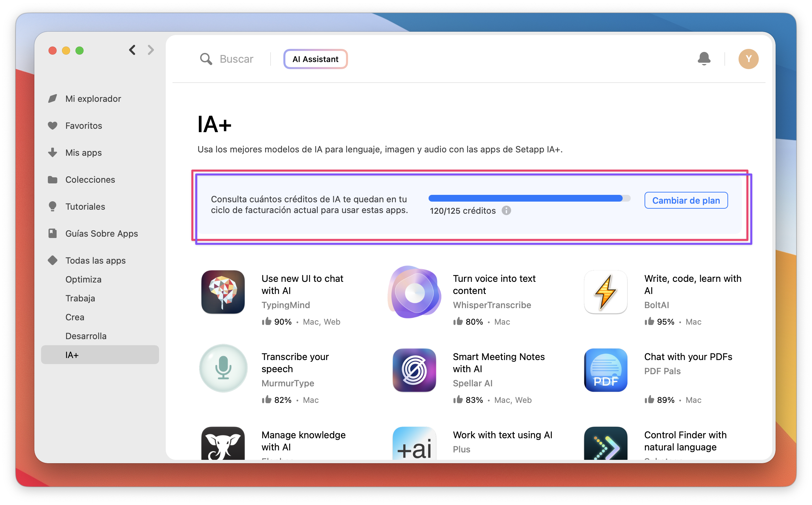Click 'Transcribe your speech' title
The height and width of the screenshot is (505, 812).
[295, 363]
